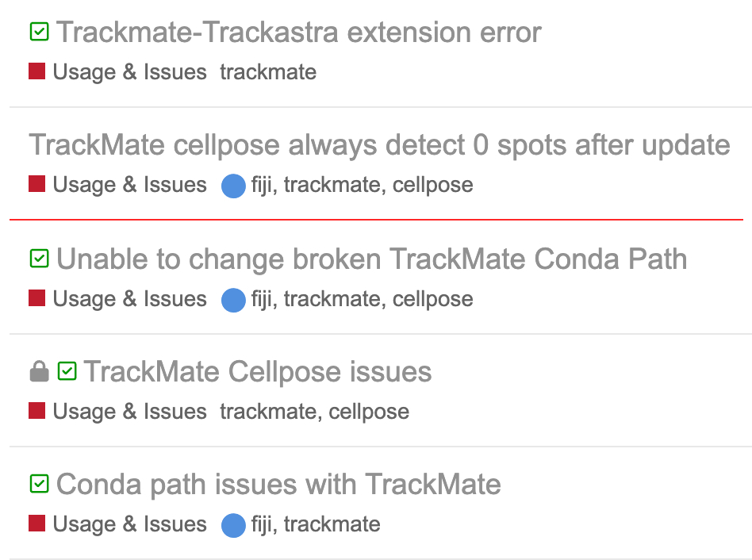Click solved checkmark beside Conda path issues topic
The image size is (752, 560).
(x=39, y=484)
